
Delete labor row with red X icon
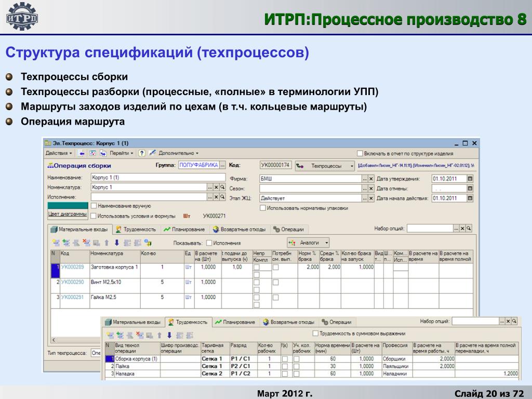140,335
